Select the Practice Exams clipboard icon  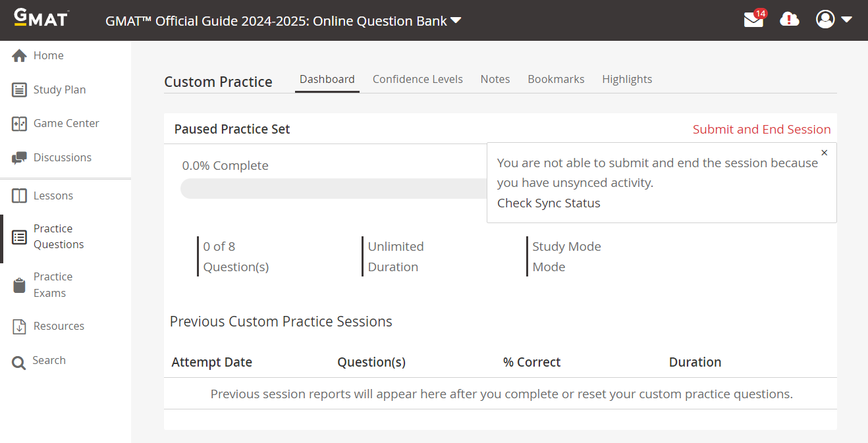[19, 285]
